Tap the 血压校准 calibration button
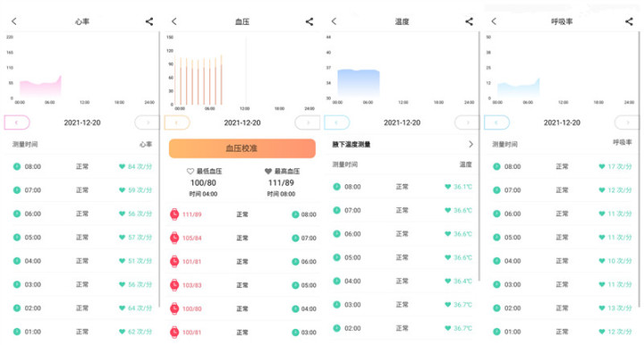The height and width of the screenshot is (345, 644). click(x=242, y=148)
